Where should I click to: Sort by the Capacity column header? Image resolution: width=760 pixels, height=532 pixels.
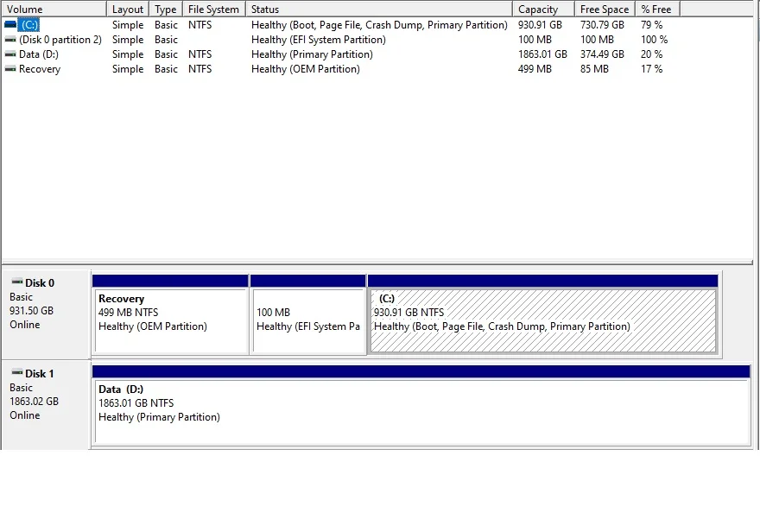(543, 9)
